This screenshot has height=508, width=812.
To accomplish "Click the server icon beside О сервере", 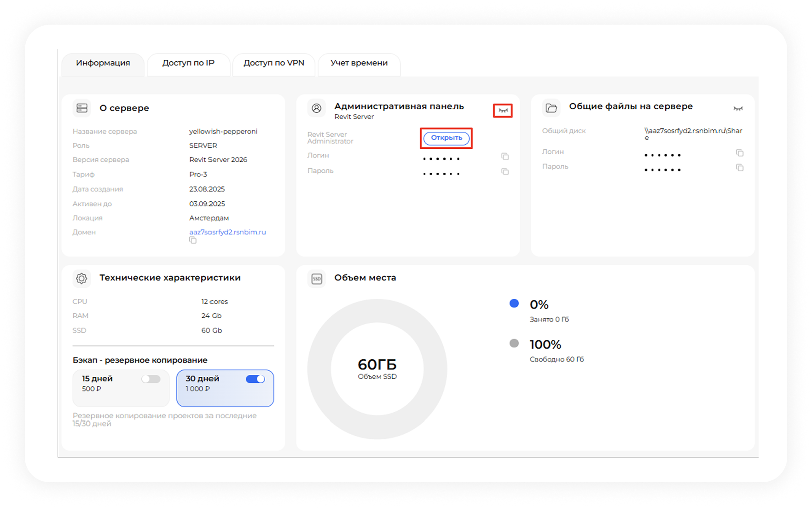I will pyautogui.click(x=82, y=108).
